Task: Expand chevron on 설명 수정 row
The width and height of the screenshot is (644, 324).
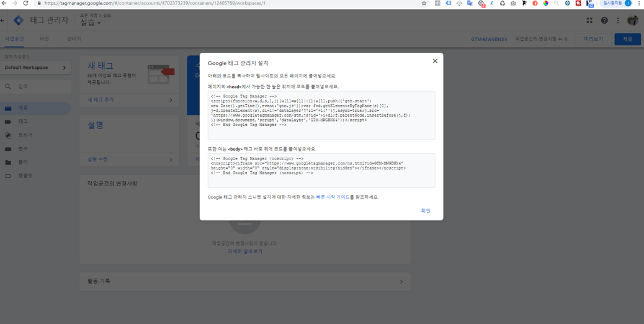Action: (x=171, y=160)
